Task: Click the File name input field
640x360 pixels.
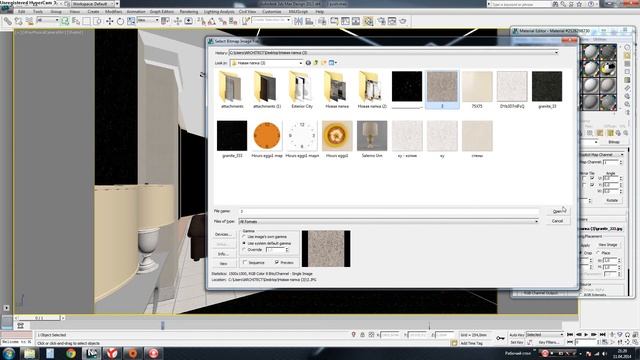Action: point(389,211)
